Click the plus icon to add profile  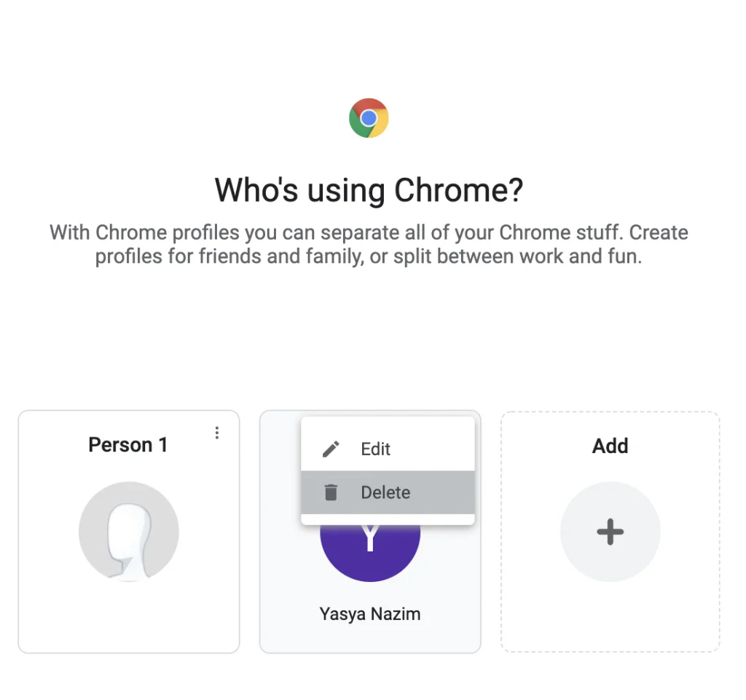tap(610, 532)
